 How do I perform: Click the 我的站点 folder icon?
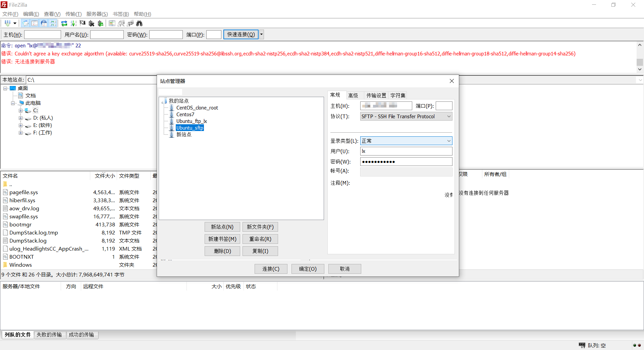coord(164,101)
